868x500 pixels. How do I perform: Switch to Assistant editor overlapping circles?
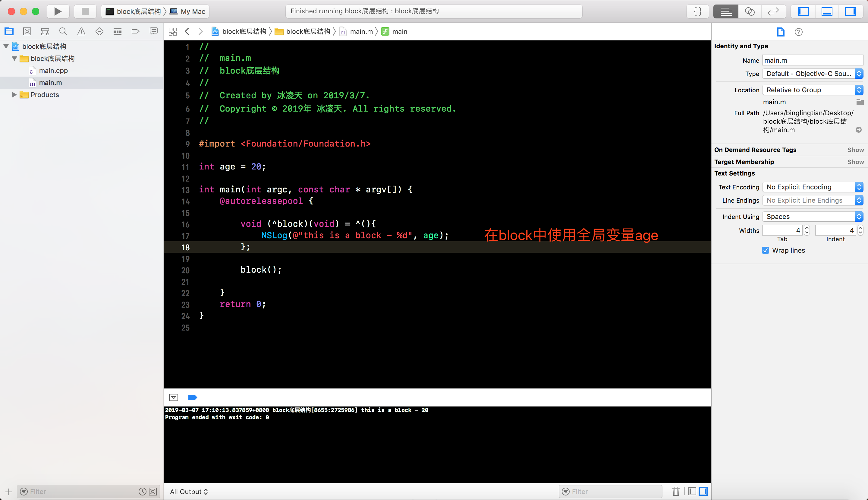[750, 11]
